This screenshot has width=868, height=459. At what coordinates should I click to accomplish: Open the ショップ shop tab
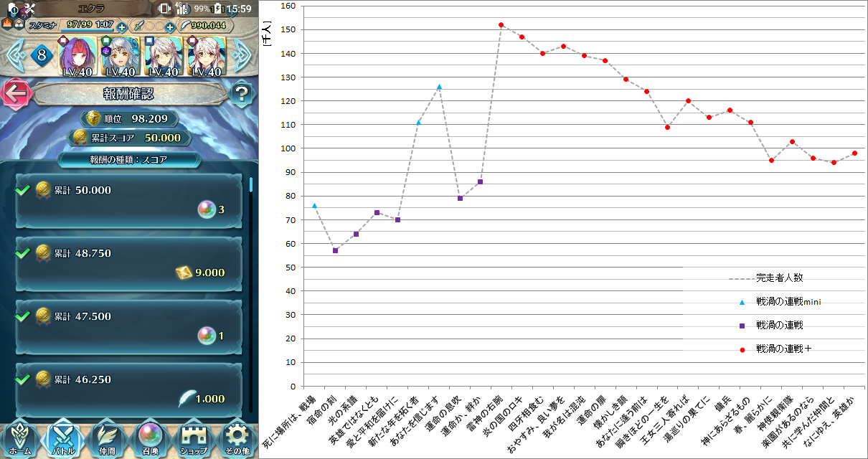(194, 437)
